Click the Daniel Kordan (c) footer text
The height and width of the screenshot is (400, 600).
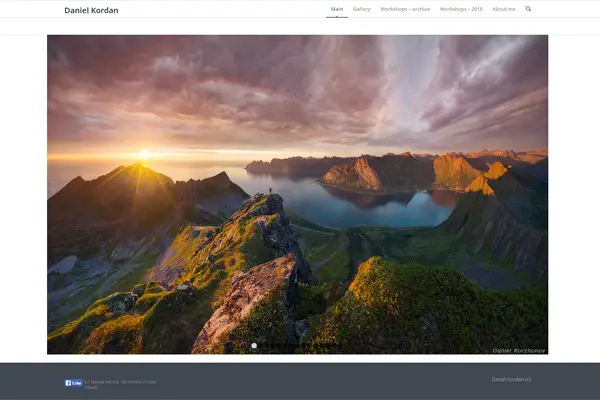[x=511, y=379]
